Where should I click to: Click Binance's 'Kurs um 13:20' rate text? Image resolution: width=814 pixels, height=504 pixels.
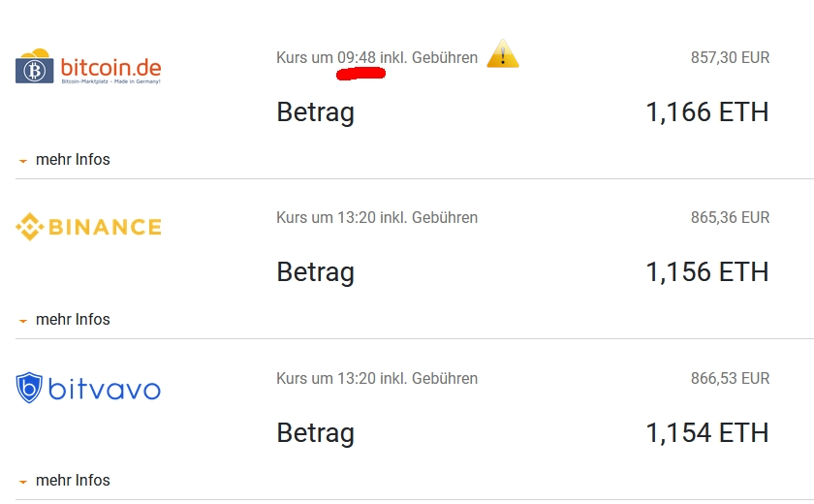tap(376, 218)
